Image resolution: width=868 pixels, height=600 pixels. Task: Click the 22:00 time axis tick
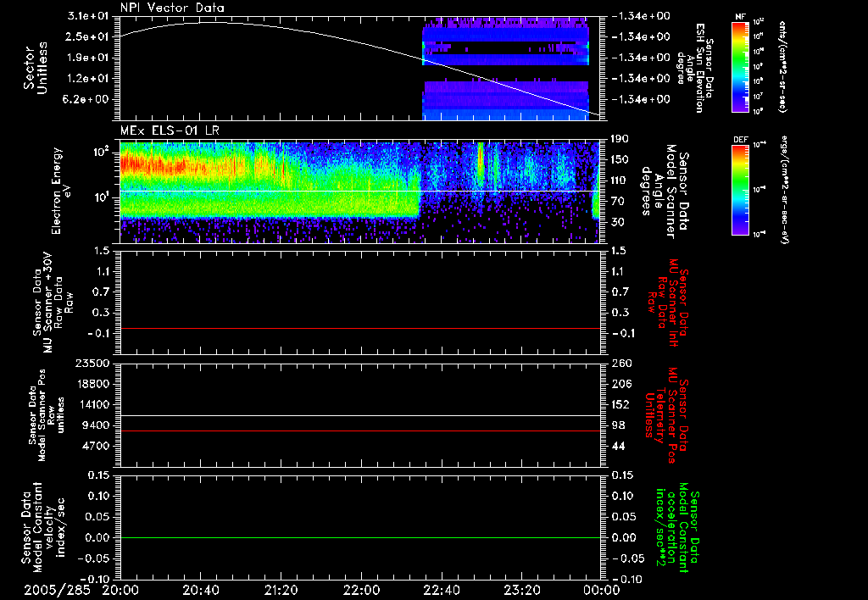click(361, 588)
